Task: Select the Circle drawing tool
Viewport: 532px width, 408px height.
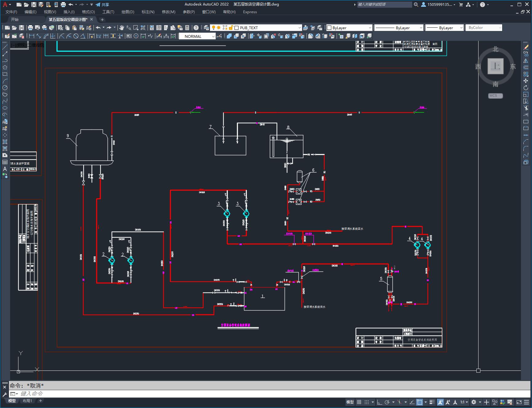Action: [5, 88]
